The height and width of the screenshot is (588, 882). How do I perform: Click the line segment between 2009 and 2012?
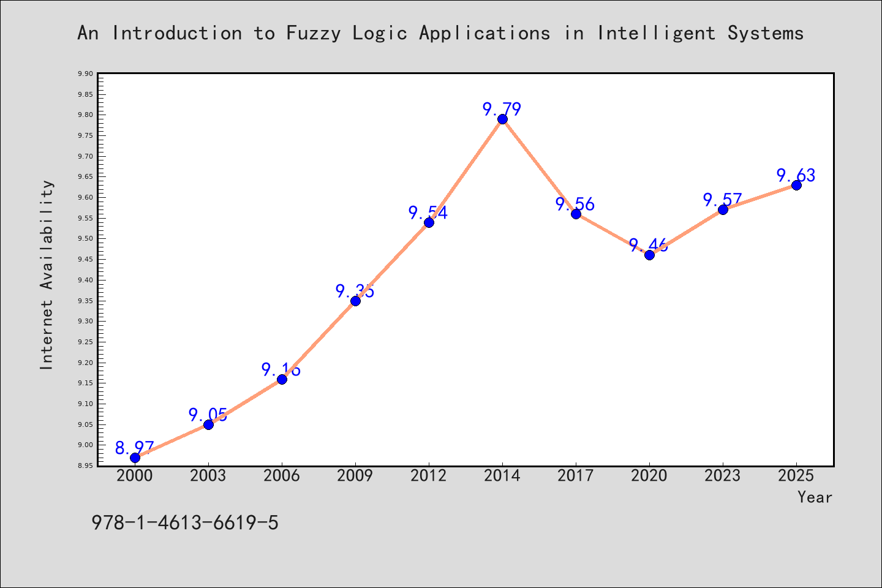point(392,262)
